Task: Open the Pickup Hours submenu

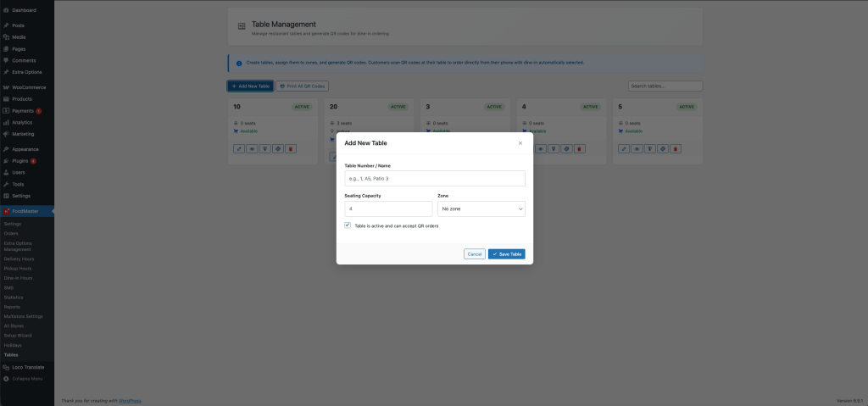Action: tap(18, 268)
